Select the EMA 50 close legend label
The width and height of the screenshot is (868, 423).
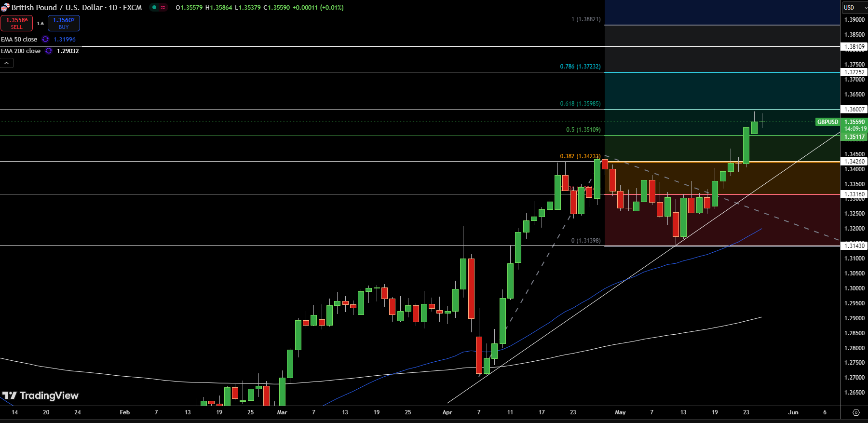(19, 40)
